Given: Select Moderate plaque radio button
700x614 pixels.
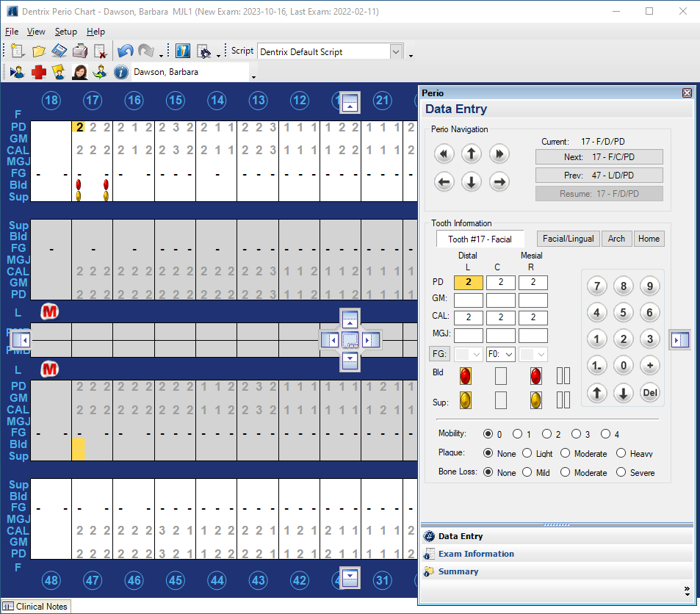Looking at the screenshot, I should pos(565,453).
